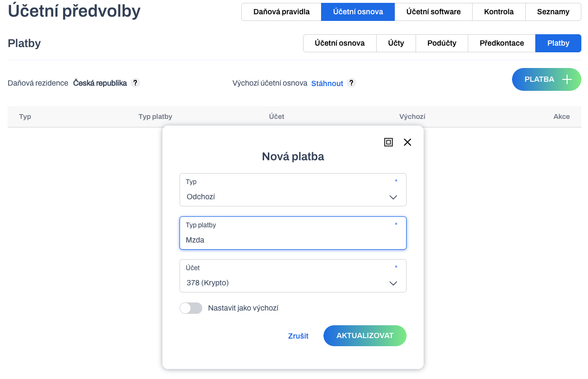Click the AKTUALIZOVAT button

click(365, 336)
